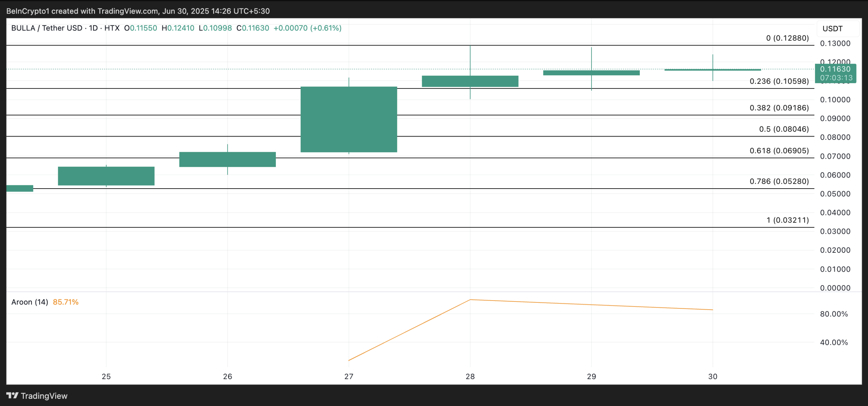The height and width of the screenshot is (406, 868).
Task: Click the Aroon line peak at June 28
Action: (x=470, y=300)
